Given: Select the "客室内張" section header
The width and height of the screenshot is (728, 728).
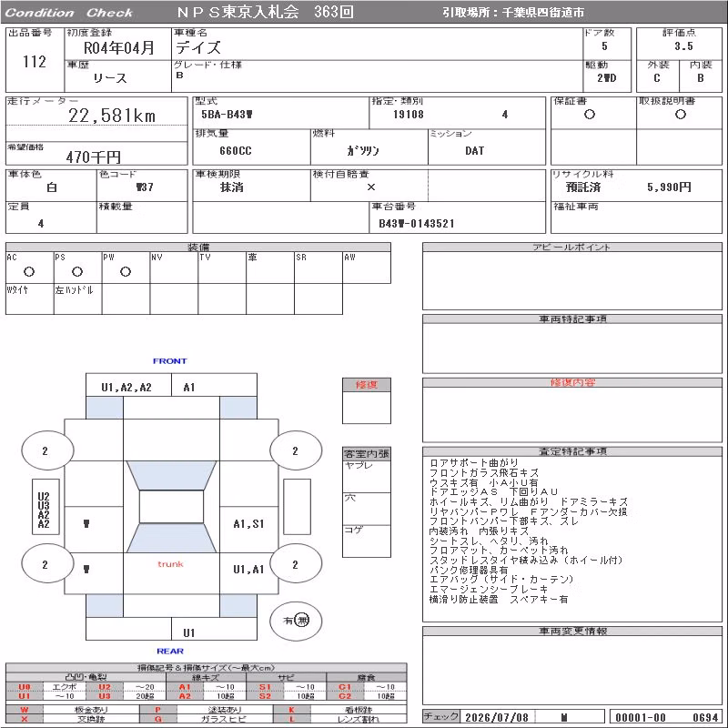Looking at the screenshot, I should (x=367, y=453).
